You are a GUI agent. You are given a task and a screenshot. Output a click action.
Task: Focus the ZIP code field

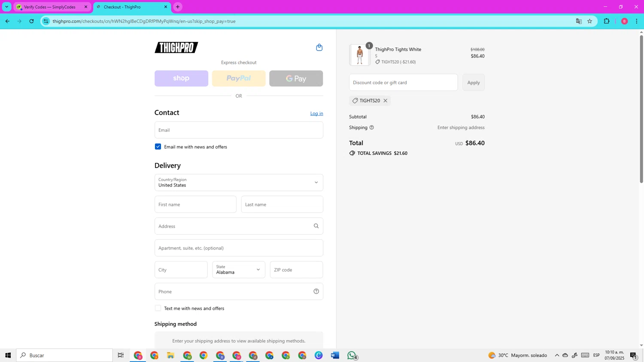[x=297, y=270]
